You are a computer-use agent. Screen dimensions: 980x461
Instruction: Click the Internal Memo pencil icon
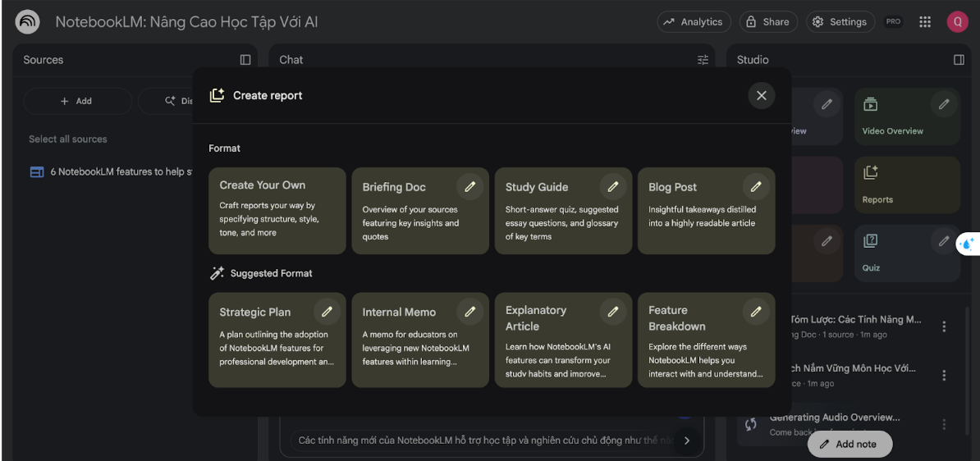469,312
